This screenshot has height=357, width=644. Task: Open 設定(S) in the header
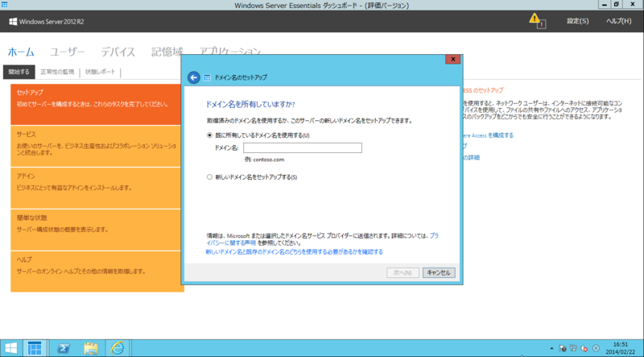click(x=577, y=21)
